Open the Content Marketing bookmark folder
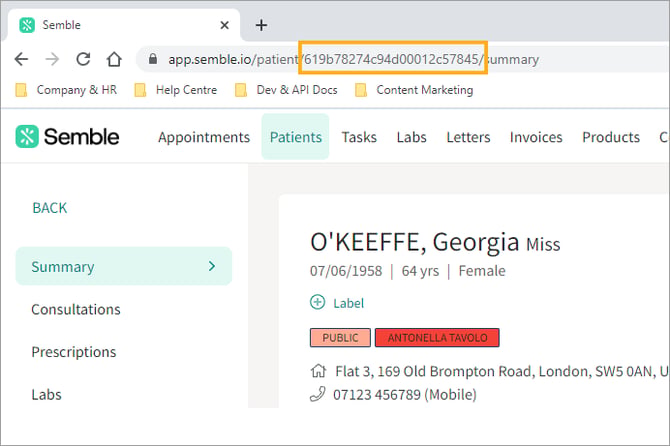670x446 pixels. coord(414,90)
